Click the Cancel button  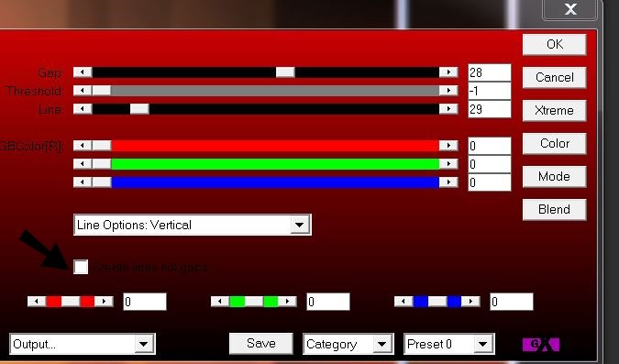coord(554,77)
